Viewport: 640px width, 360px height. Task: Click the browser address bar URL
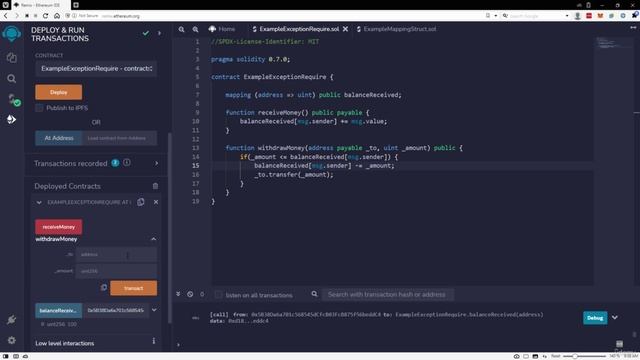click(x=121, y=16)
